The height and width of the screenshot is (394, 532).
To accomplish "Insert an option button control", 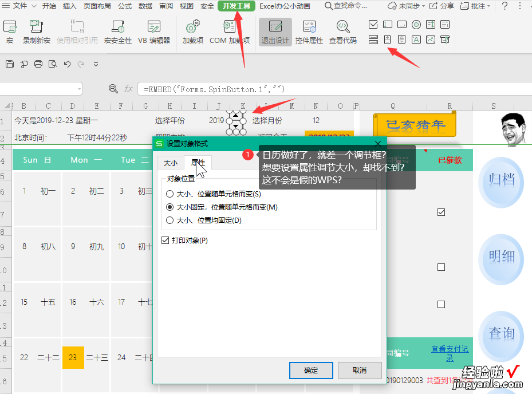I will 416,25.
